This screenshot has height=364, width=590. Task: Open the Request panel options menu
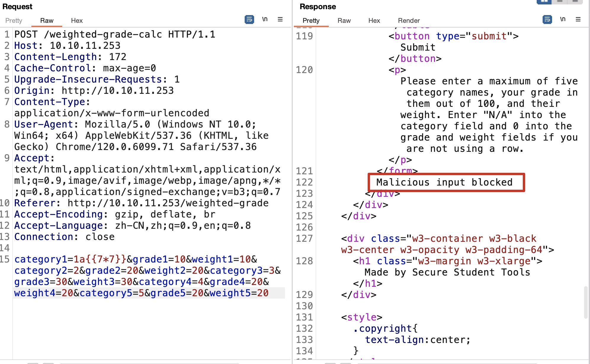click(280, 20)
